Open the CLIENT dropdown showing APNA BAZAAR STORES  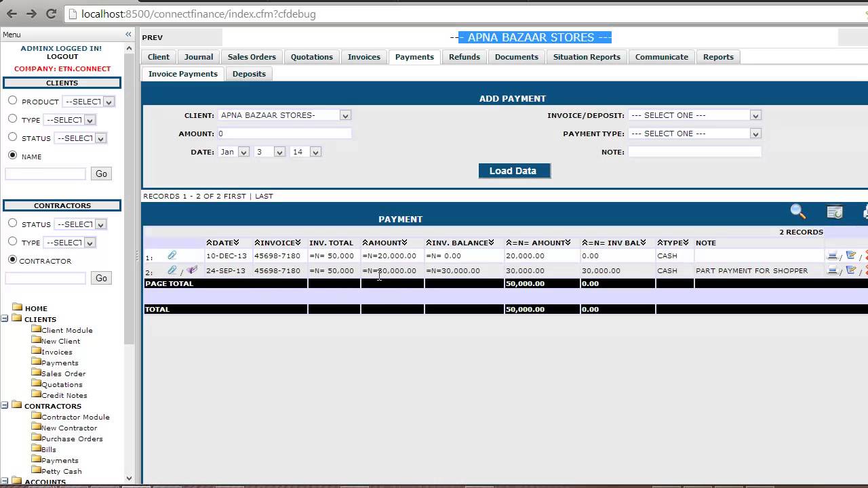[284, 115]
